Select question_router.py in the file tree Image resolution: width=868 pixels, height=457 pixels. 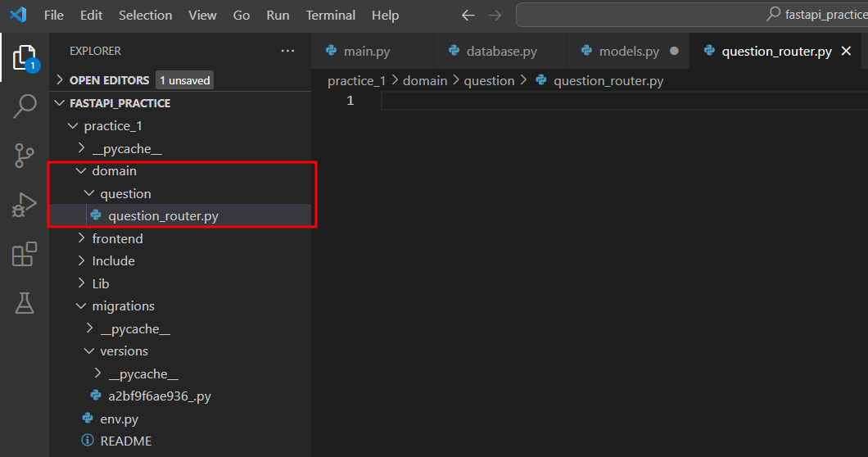[x=180, y=215]
